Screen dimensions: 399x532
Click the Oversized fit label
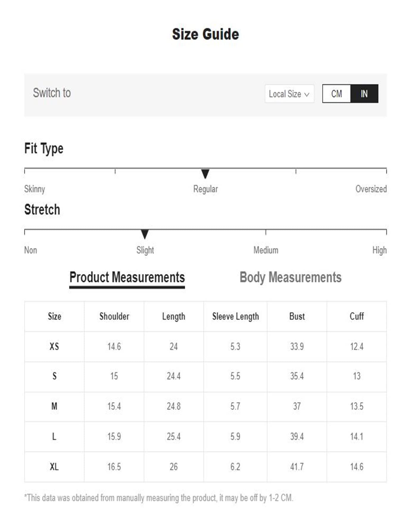(x=371, y=189)
